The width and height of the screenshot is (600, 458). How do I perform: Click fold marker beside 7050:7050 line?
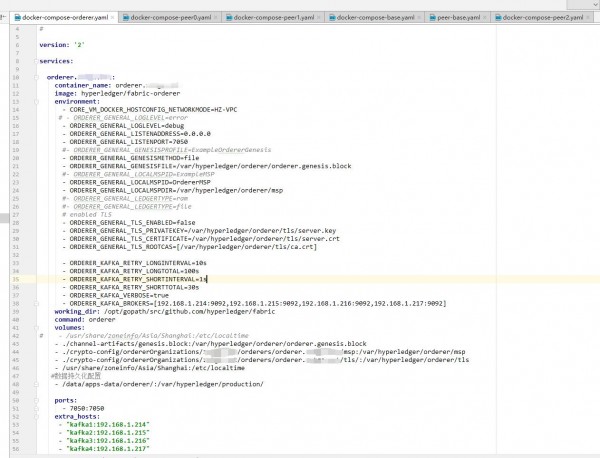36,409
